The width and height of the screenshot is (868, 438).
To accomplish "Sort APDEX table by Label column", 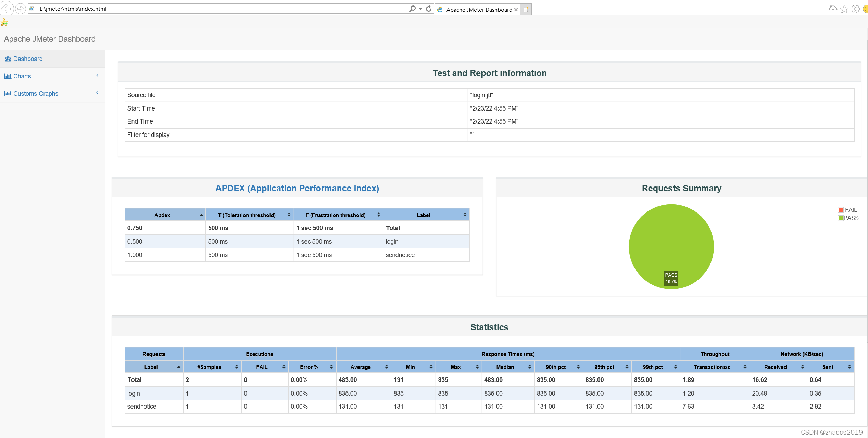I will [426, 215].
